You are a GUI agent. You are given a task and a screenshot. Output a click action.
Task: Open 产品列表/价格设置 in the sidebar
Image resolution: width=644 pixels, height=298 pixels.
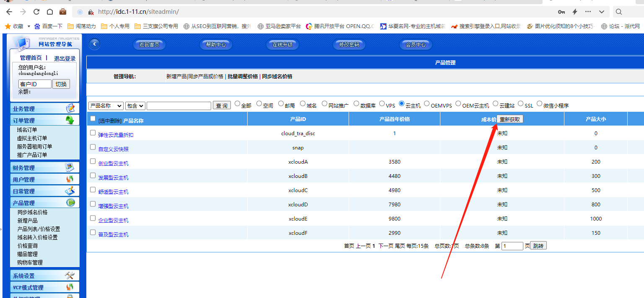39,229
